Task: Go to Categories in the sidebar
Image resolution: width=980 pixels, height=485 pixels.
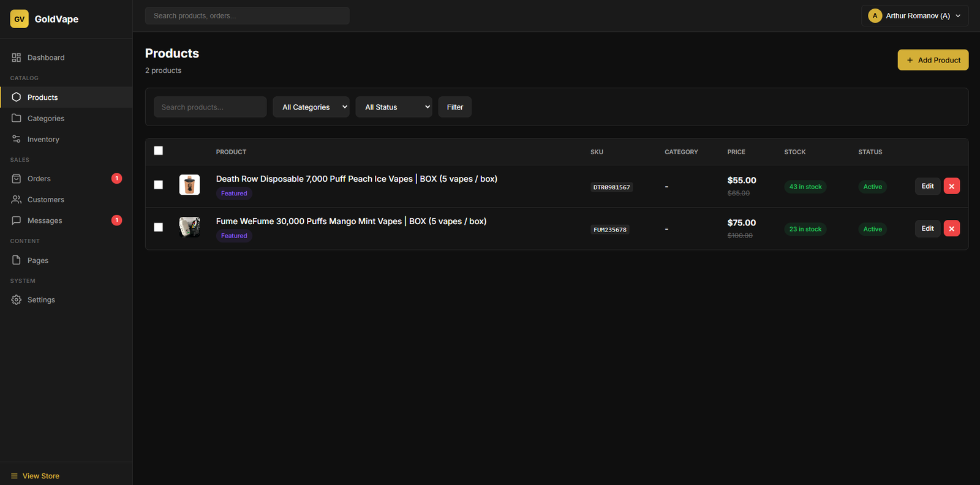Action: click(x=46, y=118)
